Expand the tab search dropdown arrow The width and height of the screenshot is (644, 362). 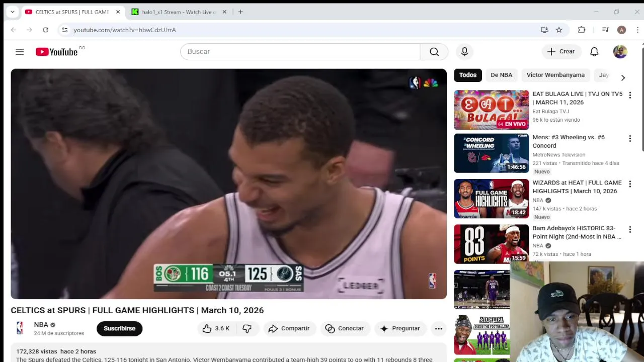pyautogui.click(x=12, y=12)
